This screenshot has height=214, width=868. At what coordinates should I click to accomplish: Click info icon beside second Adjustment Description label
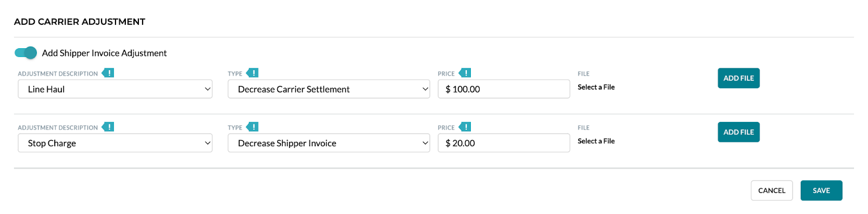coord(108,127)
